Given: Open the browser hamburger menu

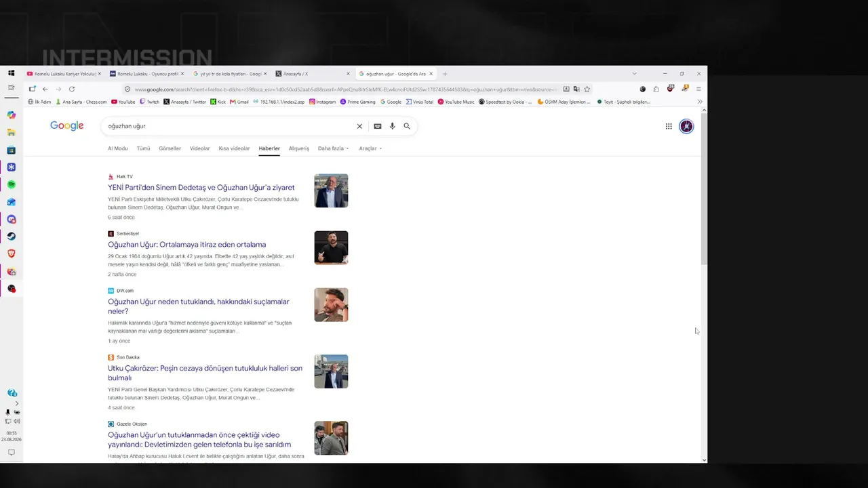Looking at the screenshot, I should 698,89.
